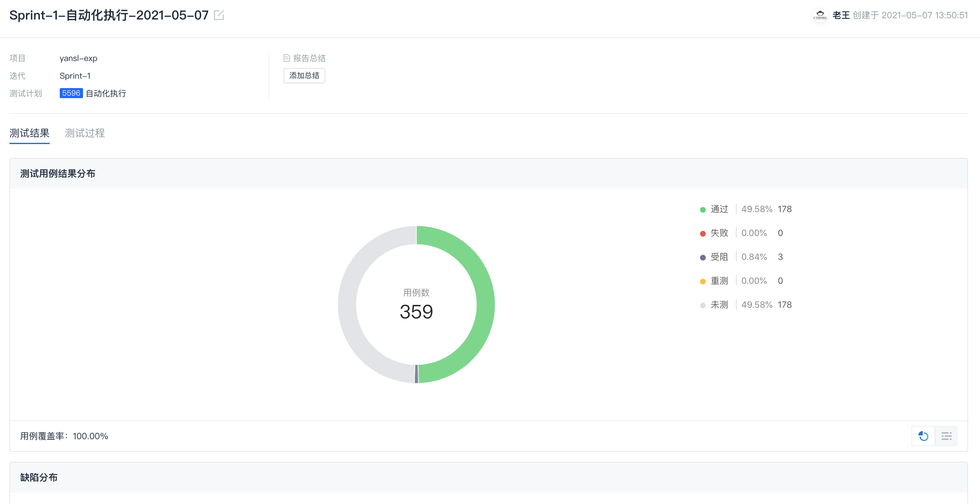This screenshot has height=504, width=980.
Task: Click the 通过 legend label
Action: pyautogui.click(x=719, y=209)
